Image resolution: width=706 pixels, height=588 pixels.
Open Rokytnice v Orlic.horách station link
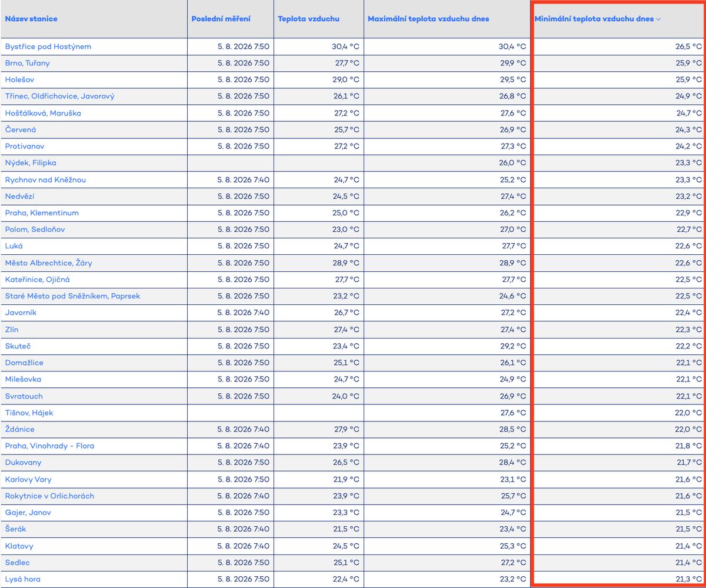(49, 496)
